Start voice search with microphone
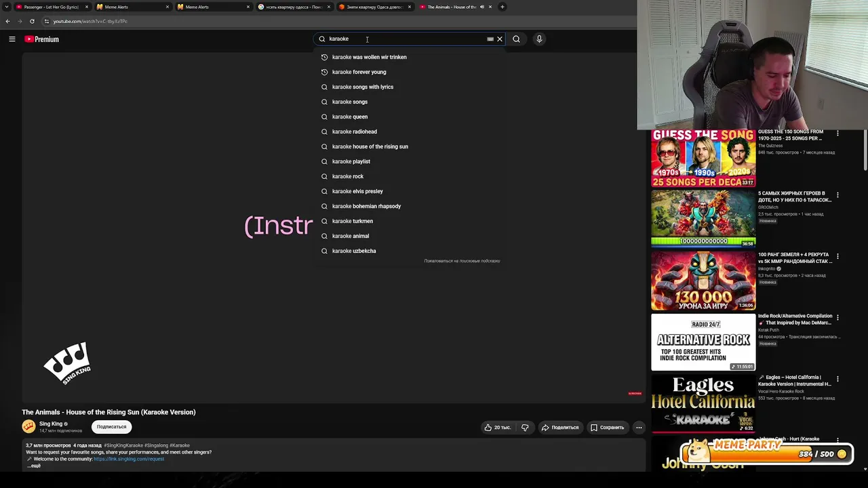The image size is (868, 488). click(x=539, y=39)
